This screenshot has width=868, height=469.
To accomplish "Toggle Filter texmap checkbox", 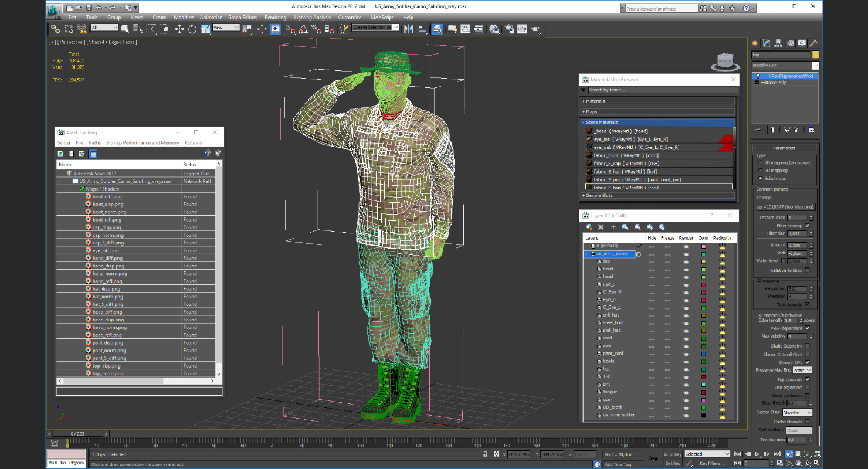I will pyautogui.click(x=808, y=226).
